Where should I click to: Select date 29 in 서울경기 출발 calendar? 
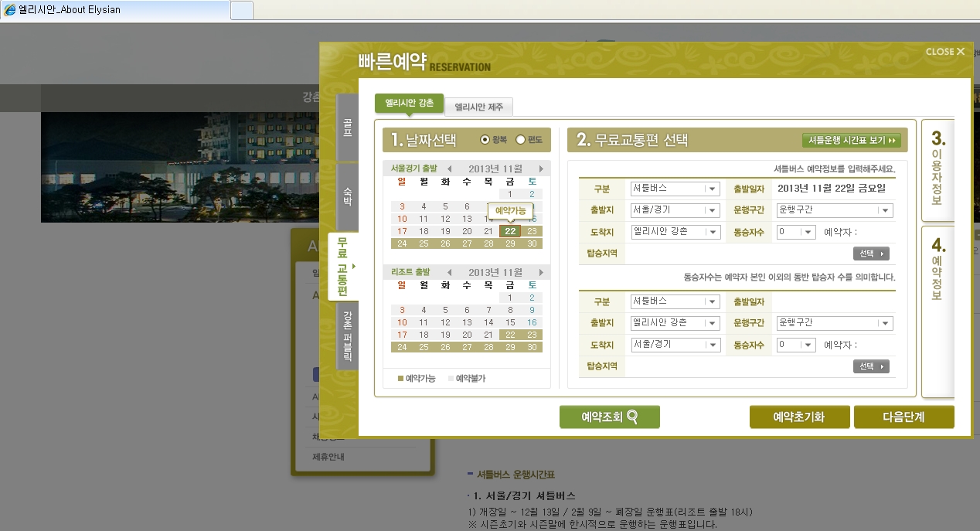(x=510, y=243)
